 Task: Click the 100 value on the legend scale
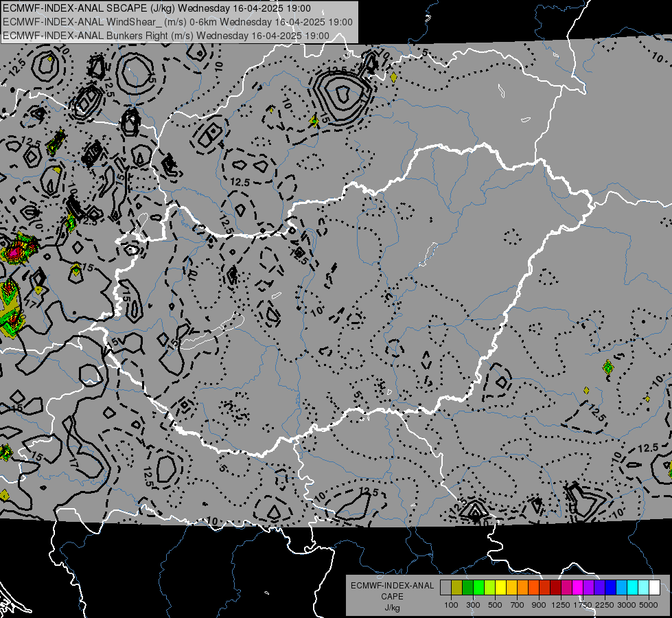click(x=451, y=605)
